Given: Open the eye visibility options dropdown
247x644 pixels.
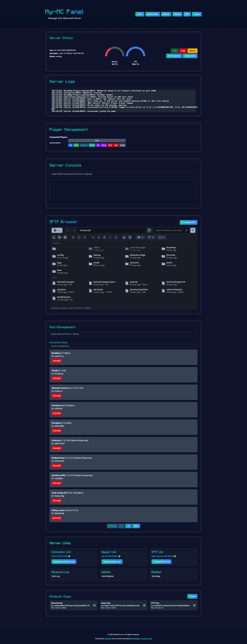Looking at the screenshot, I should (140, 237).
